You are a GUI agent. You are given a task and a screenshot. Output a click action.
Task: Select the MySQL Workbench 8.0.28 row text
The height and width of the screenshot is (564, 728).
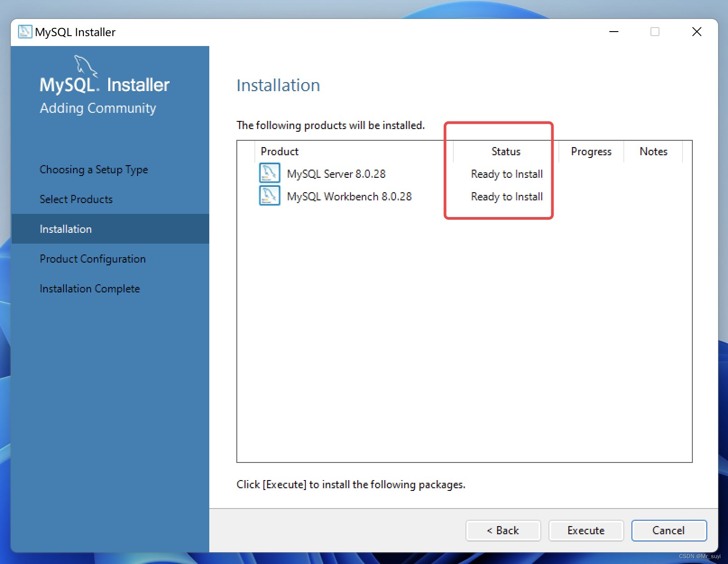pyautogui.click(x=349, y=196)
